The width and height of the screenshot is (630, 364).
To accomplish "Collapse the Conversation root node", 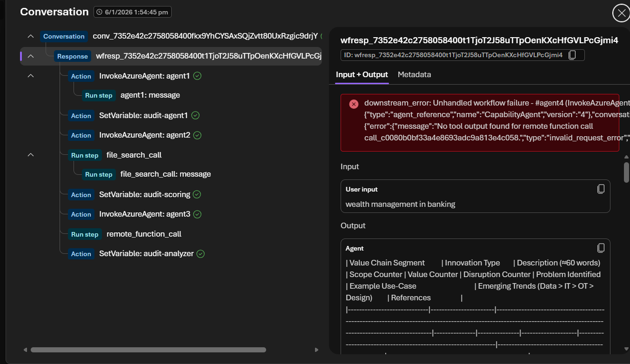I will (31, 36).
